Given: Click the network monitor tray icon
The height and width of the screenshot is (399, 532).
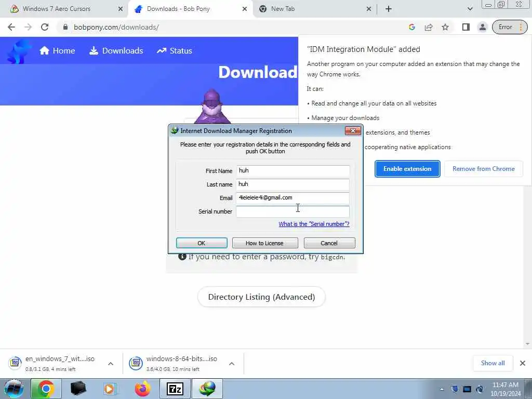Looking at the screenshot, I should (467, 389).
